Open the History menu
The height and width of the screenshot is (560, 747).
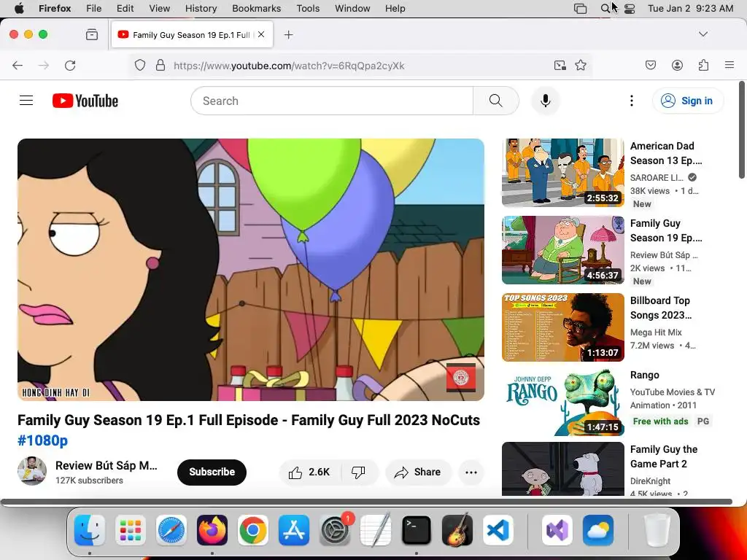coord(201,9)
